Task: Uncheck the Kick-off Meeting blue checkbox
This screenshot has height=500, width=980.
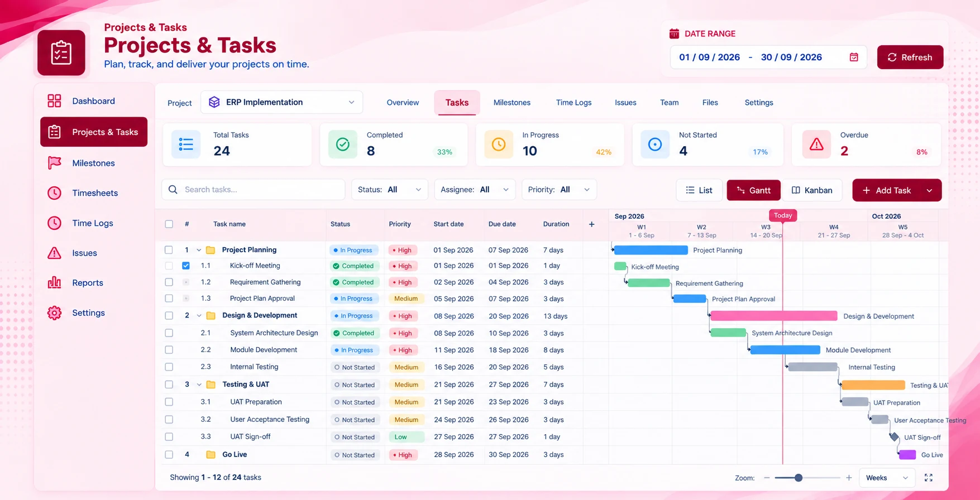Action: pyautogui.click(x=186, y=266)
